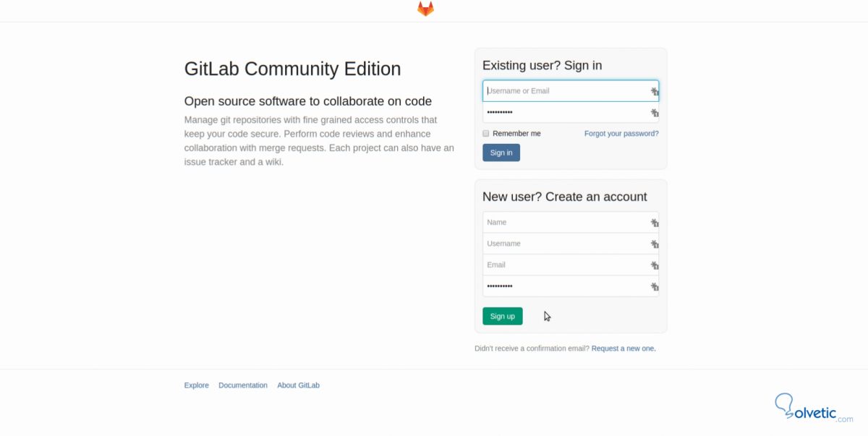Focus the Name field for new account
Screen dimensions: 868x436
pos(564,223)
